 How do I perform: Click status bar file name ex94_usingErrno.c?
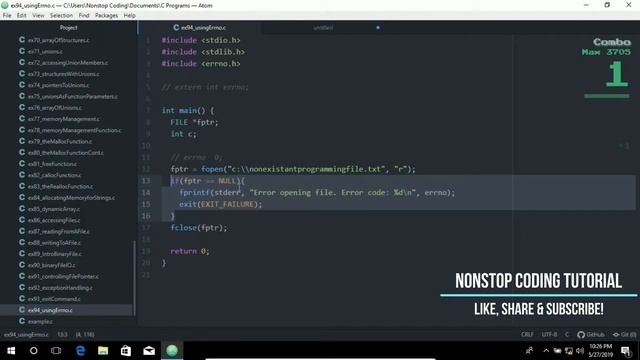26,334
